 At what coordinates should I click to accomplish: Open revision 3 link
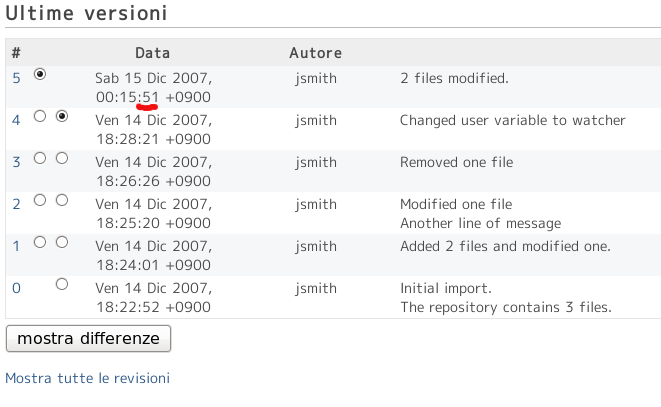click(16, 162)
